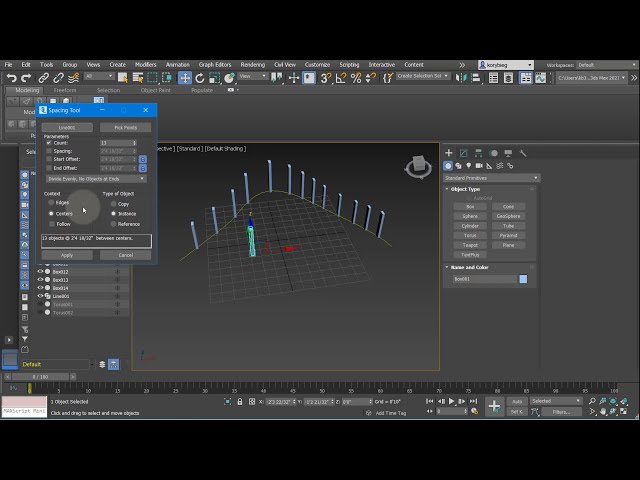
Task: Click the GeoSphere primitive button
Action: pyautogui.click(x=508, y=216)
